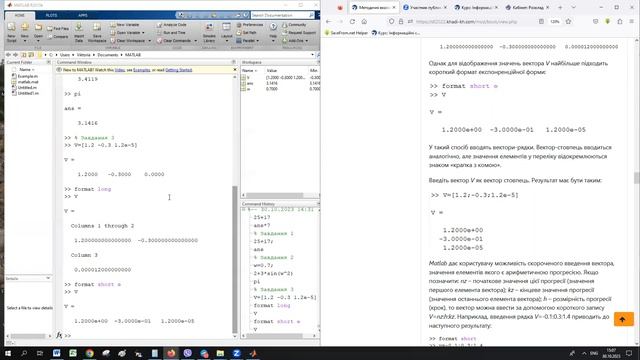The image size is (640, 360).
Task: Select Run and Time in MATLAB
Action: click(x=171, y=33)
